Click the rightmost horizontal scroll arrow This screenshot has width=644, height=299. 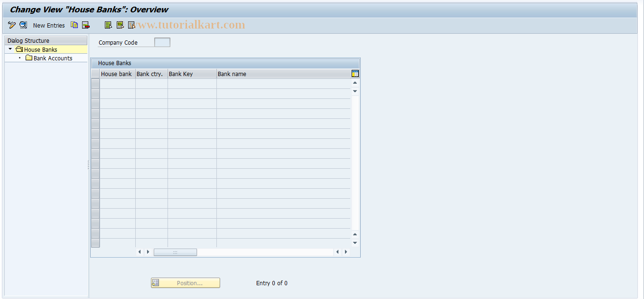coord(346,252)
